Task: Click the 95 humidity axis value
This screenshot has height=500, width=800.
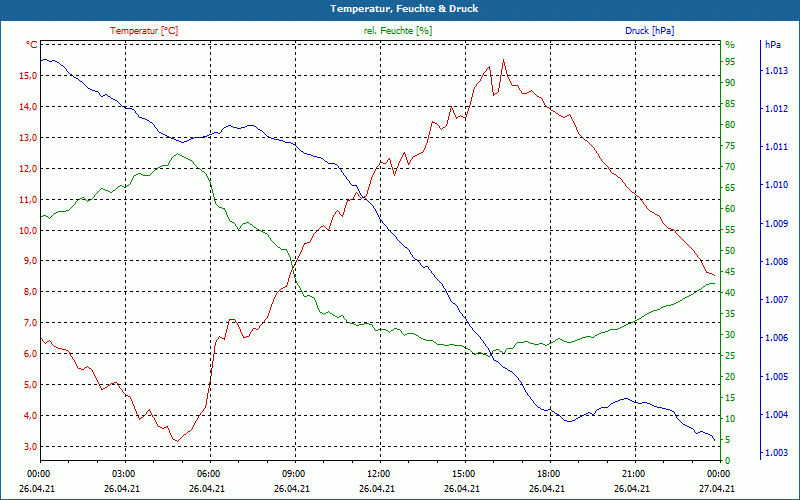Action: (x=730, y=62)
